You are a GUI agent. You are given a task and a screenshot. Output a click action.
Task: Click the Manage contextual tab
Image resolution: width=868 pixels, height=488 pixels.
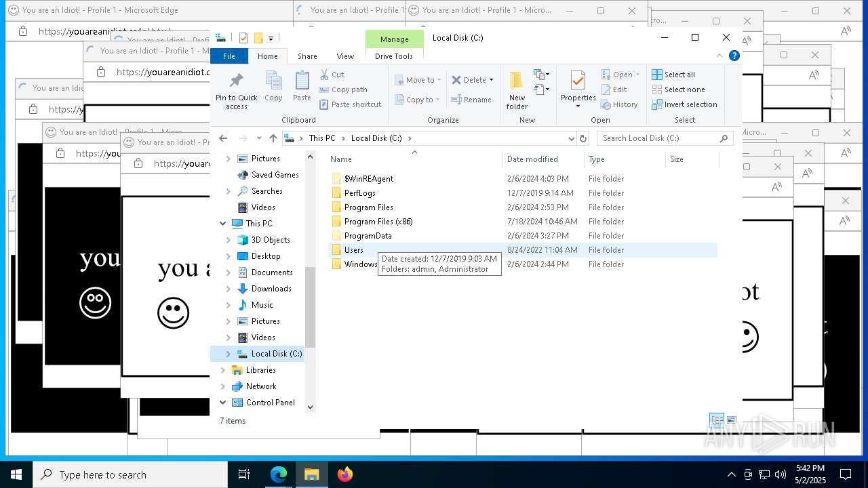click(394, 39)
